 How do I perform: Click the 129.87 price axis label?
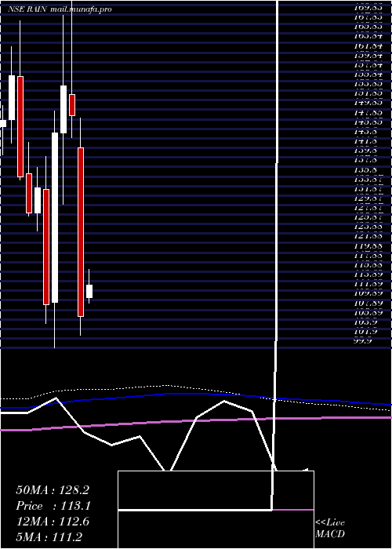(368, 198)
